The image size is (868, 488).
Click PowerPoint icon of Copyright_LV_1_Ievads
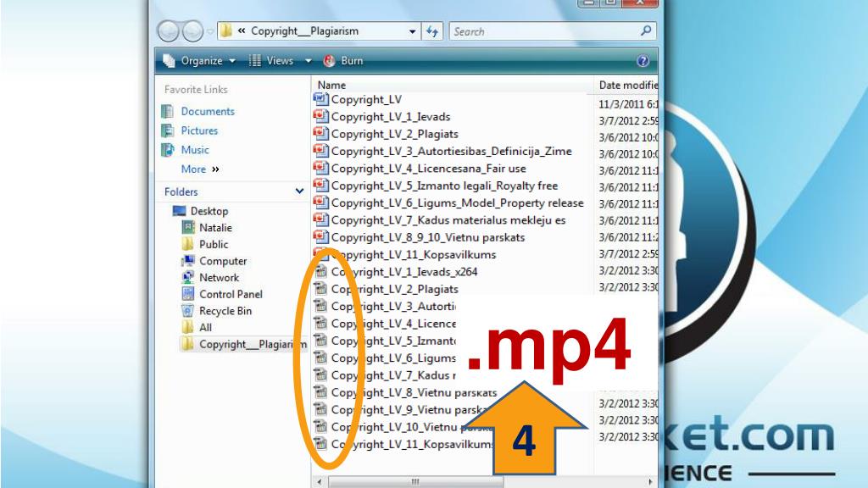(x=321, y=116)
